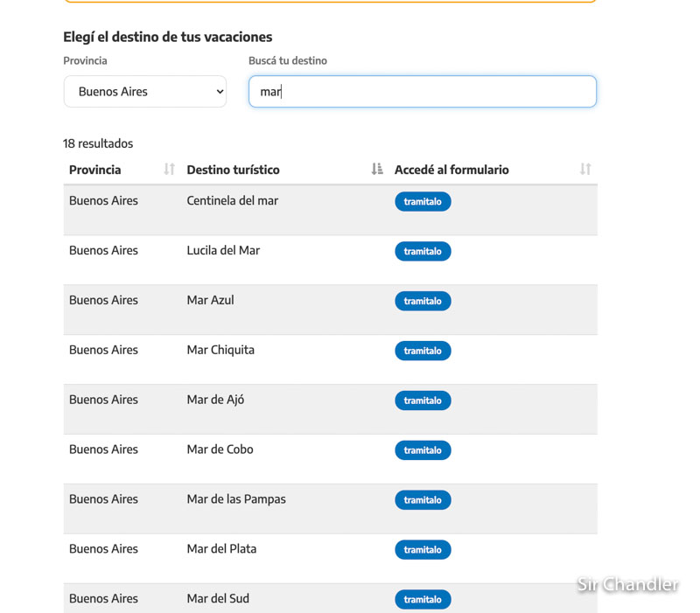The height and width of the screenshot is (613, 700).
Task: Open the Provincia dropdown showing Buenos Aires
Action: pyautogui.click(x=145, y=92)
